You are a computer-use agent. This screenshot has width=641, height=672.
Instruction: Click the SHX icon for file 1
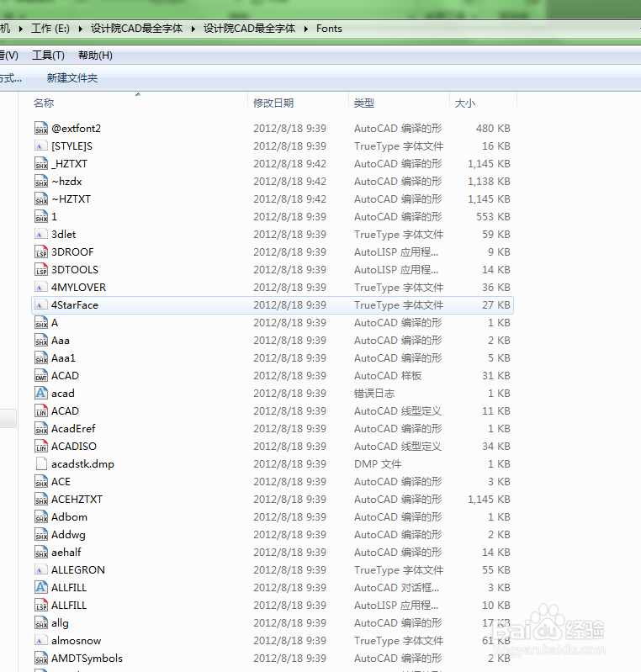tap(41, 216)
